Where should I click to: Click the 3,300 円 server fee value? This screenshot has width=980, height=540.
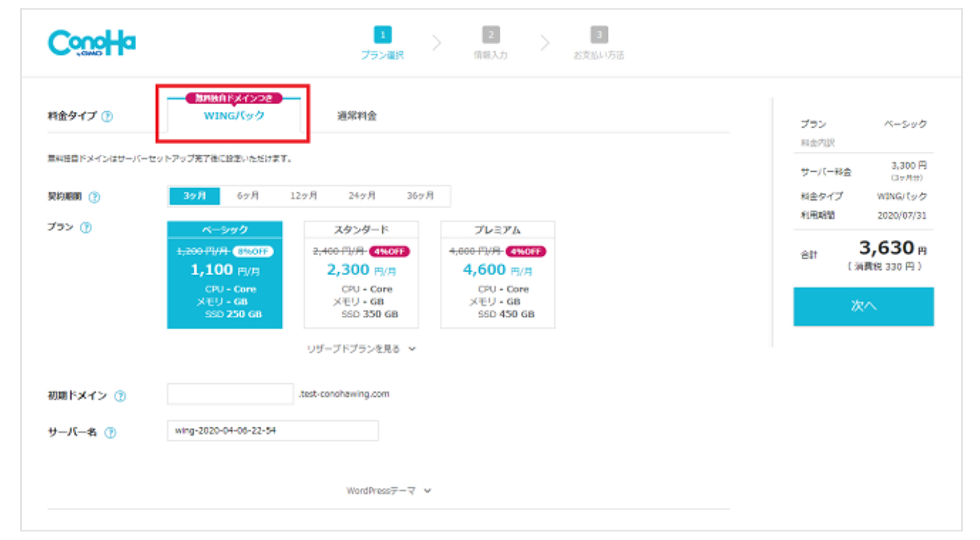click(909, 165)
